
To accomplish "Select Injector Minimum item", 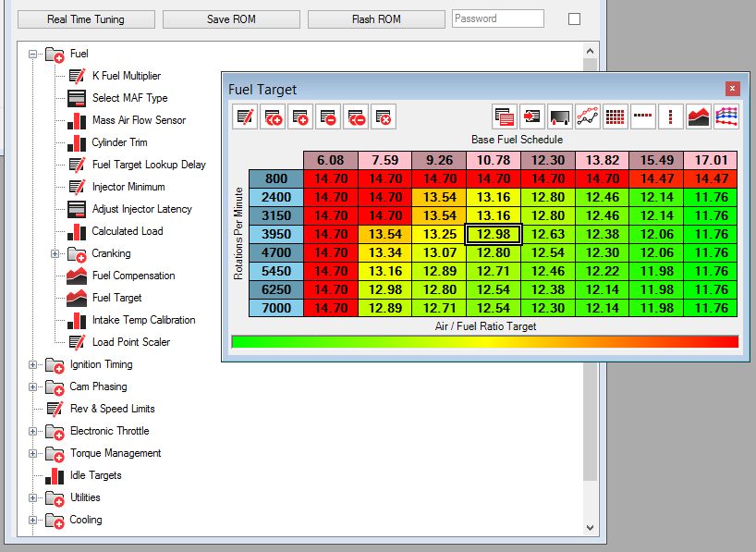I will pyautogui.click(x=128, y=187).
